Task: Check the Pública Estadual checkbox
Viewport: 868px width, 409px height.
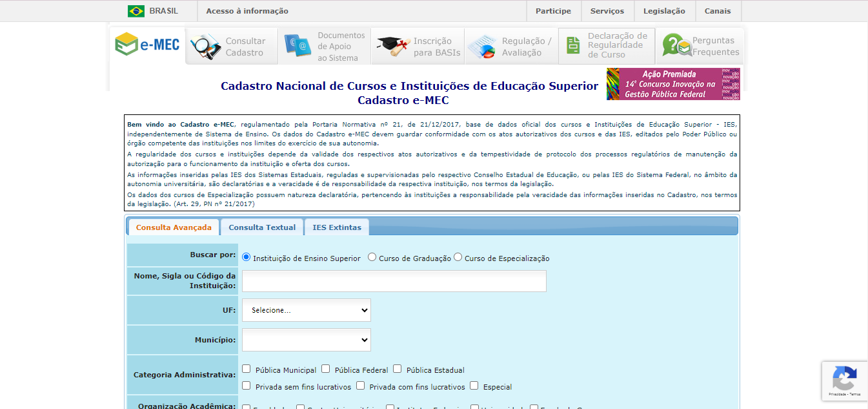Action: click(398, 369)
